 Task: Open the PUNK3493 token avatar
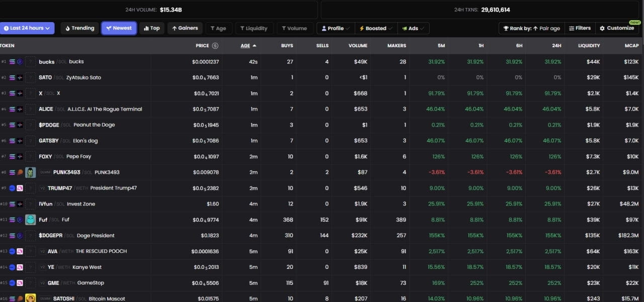pyautogui.click(x=30, y=172)
